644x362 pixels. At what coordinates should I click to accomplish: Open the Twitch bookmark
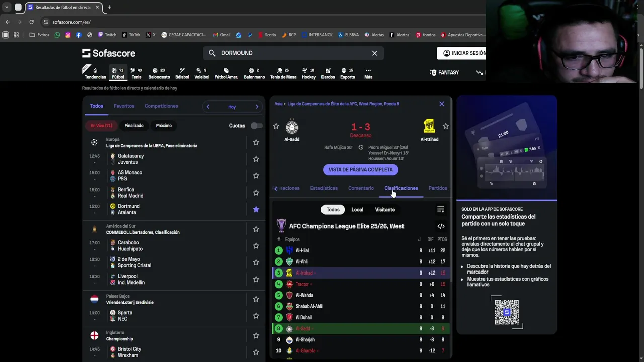click(107, 35)
